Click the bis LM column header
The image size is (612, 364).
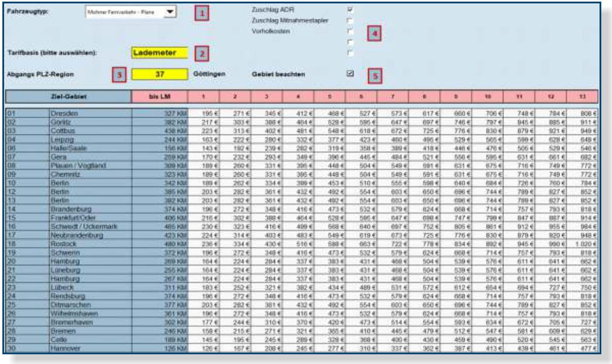point(159,97)
